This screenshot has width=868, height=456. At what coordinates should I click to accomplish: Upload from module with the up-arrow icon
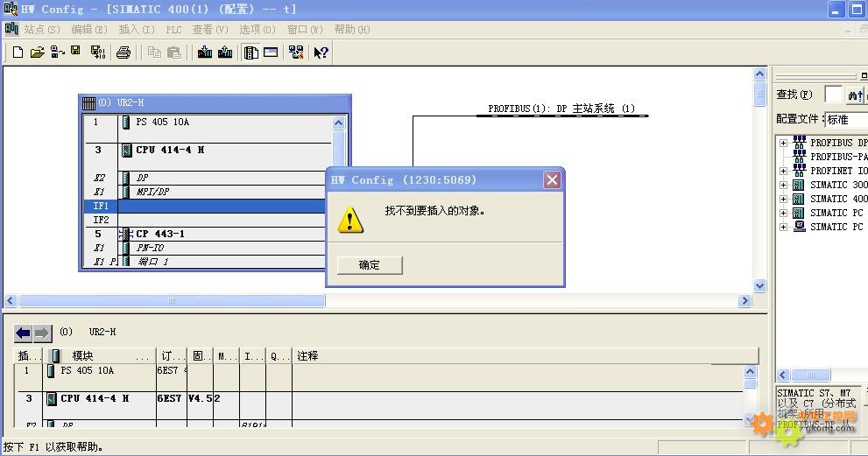[225, 53]
